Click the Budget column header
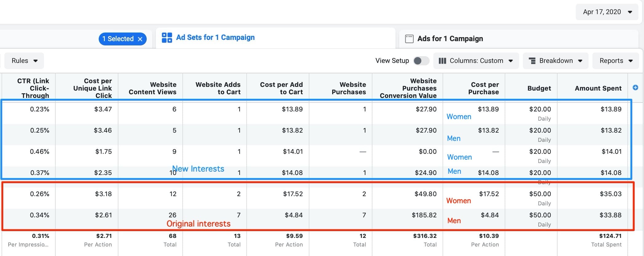The width and height of the screenshot is (644, 256). click(539, 88)
